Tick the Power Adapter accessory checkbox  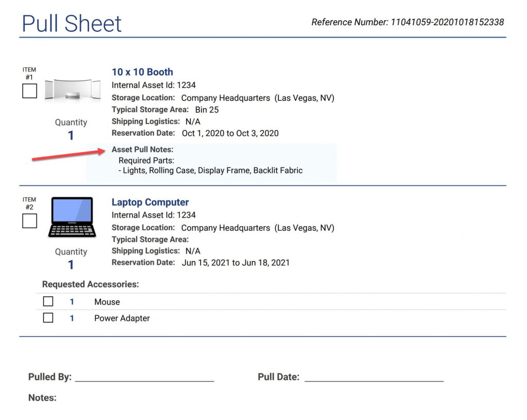[x=48, y=318]
